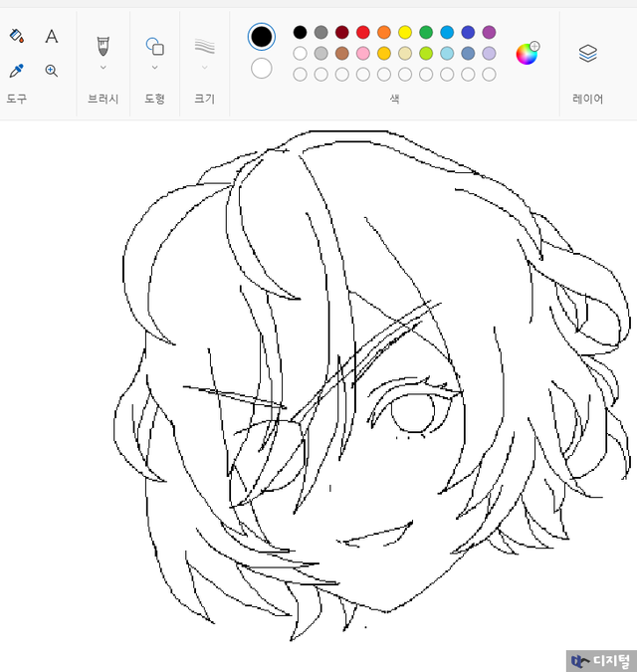This screenshot has width=637, height=672.
Task: Click the drawing canvas on the character's eye
Action: coord(412,413)
